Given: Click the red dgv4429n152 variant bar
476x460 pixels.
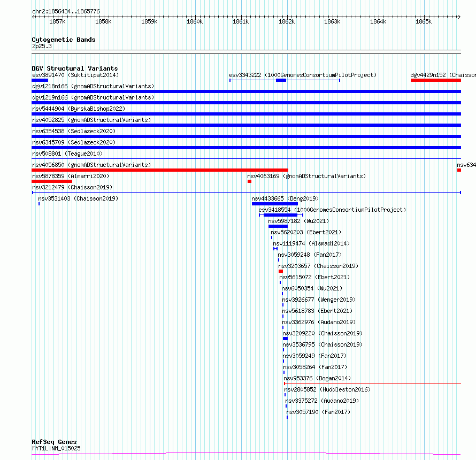Looking at the screenshot, I should tap(436, 80).
